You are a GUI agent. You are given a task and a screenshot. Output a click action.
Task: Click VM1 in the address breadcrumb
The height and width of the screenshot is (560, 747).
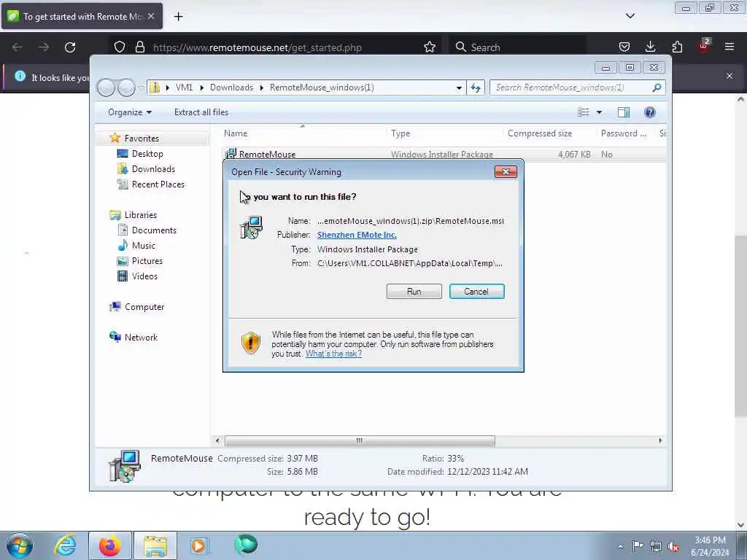click(x=184, y=87)
